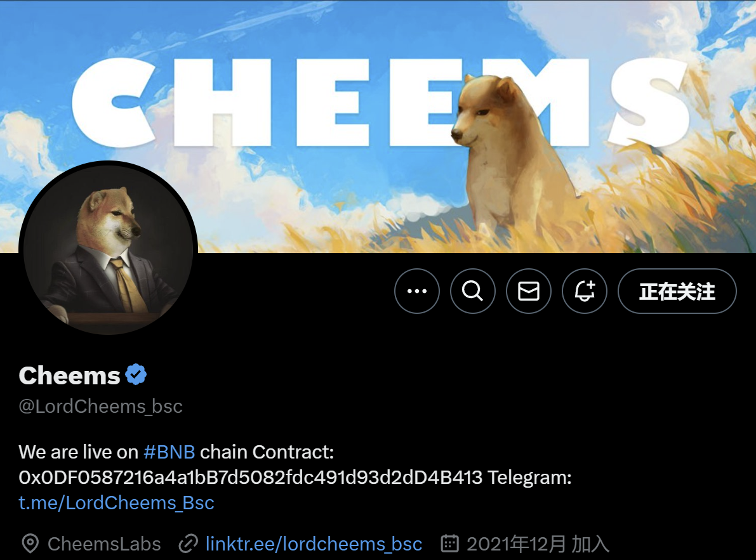This screenshot has height=560, width=756.
Task: Click the calendar icon by join date
Action: 449,543
